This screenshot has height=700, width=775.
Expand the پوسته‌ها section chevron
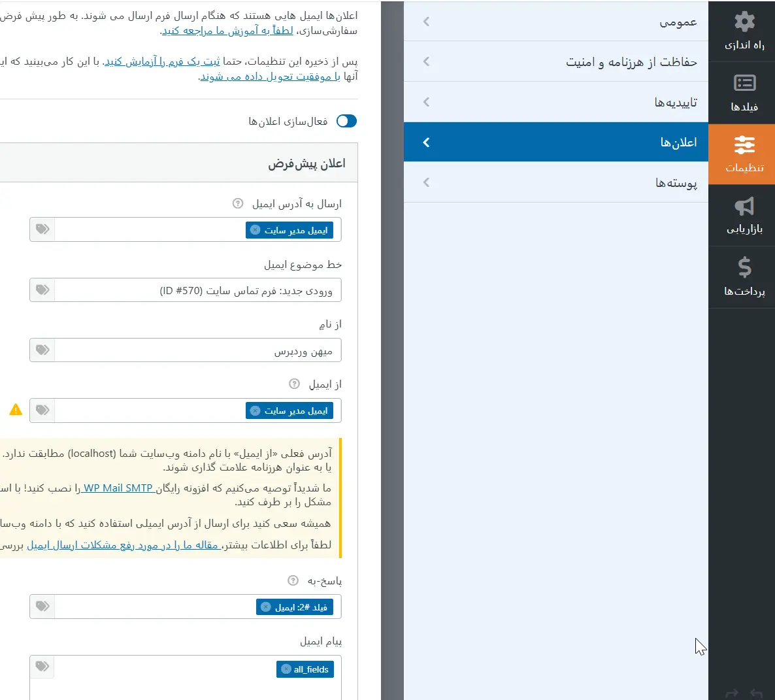pos(427,182)
